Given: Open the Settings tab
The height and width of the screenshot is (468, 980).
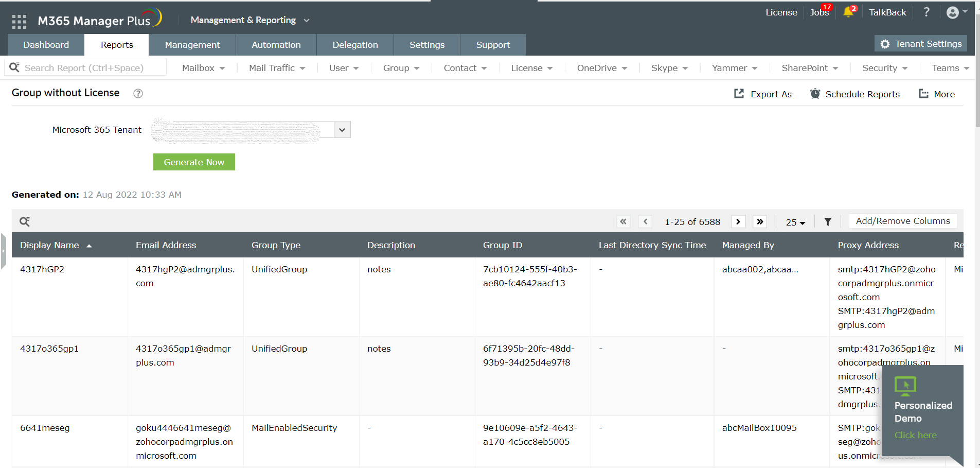Looking at the screenshot, I should (x=427, y=45).
